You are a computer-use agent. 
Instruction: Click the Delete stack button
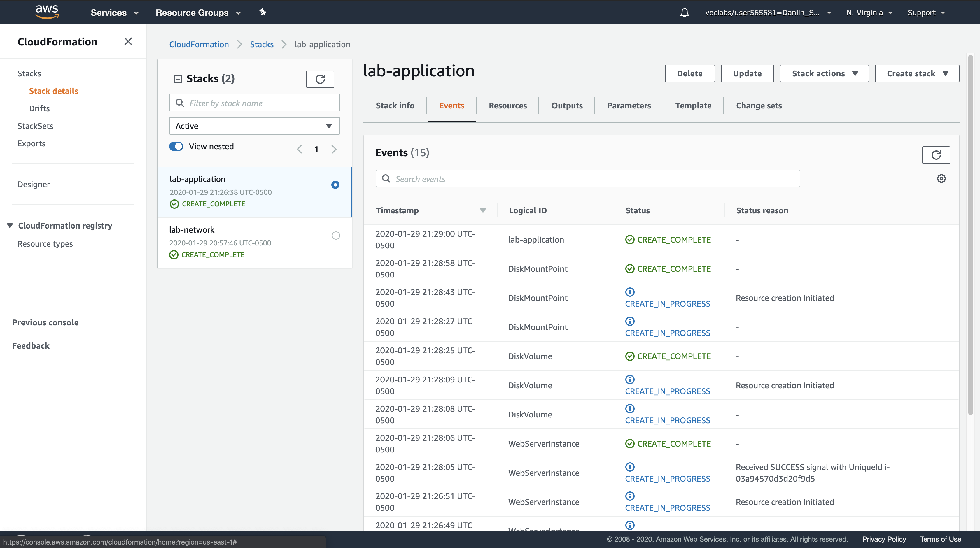tap(689, 73)
